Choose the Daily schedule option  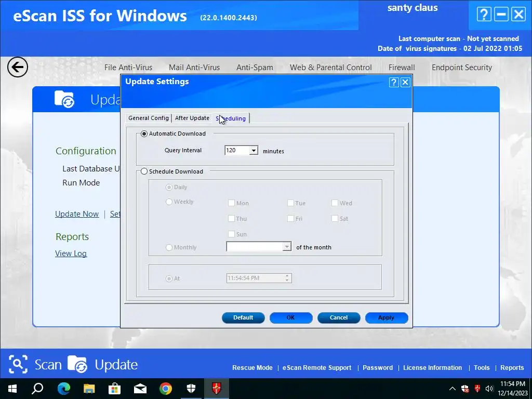coord(169,187)
